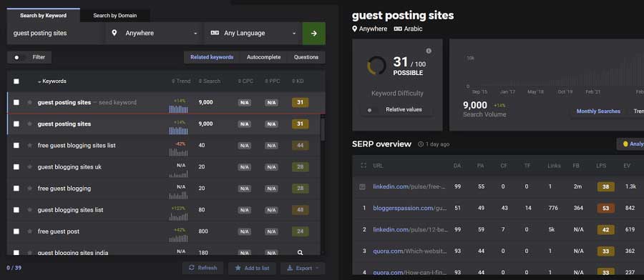644x280 pixels.
Task: Check the seed keyword row checkbox
Action: (x=16, y=102)
